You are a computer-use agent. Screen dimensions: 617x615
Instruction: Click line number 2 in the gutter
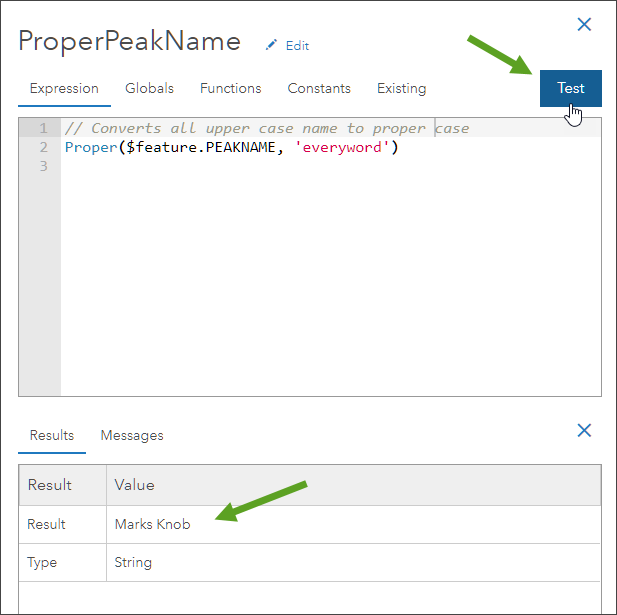[43, 147]
